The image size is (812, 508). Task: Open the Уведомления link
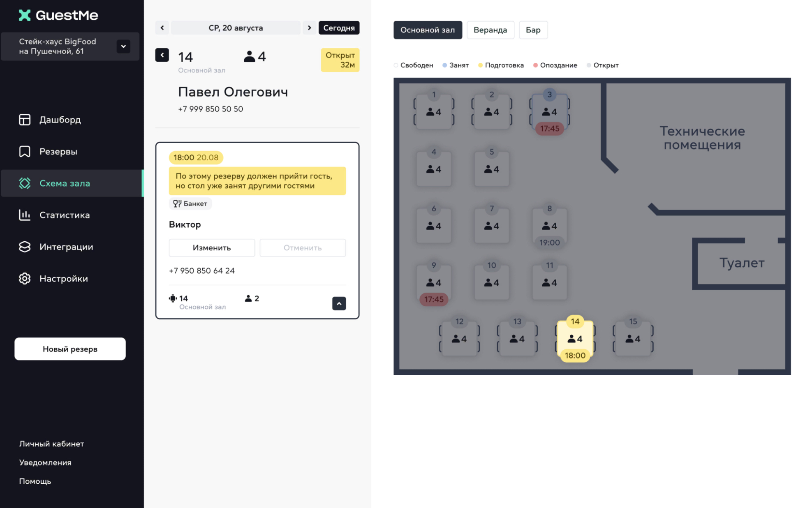[45, 462]
